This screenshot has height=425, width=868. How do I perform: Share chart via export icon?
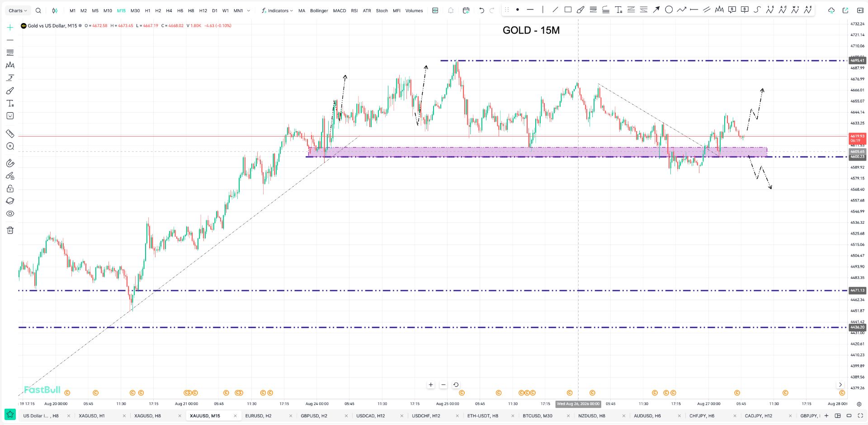coord(845,10)
